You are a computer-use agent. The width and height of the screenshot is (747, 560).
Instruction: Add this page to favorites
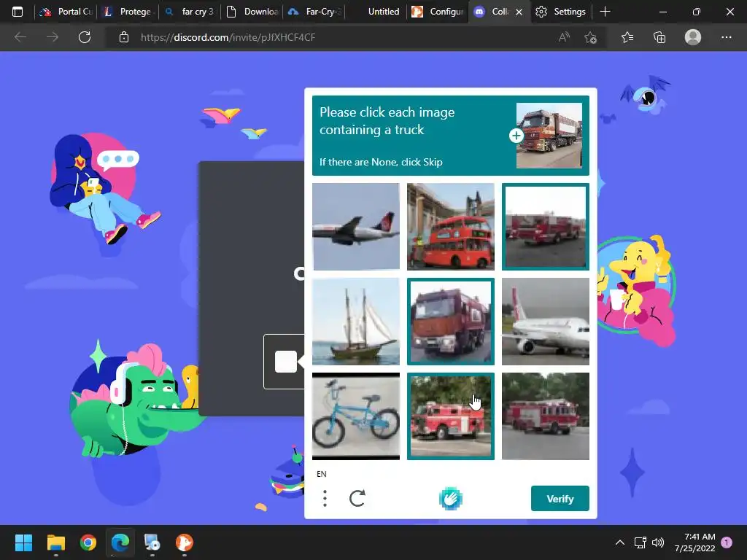591,37
